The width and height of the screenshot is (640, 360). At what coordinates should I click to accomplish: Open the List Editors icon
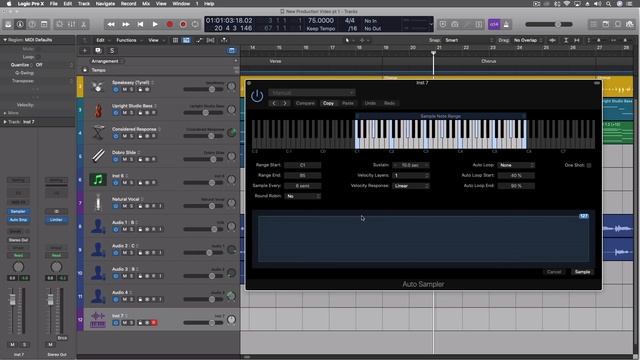click(x=594, y=24)
